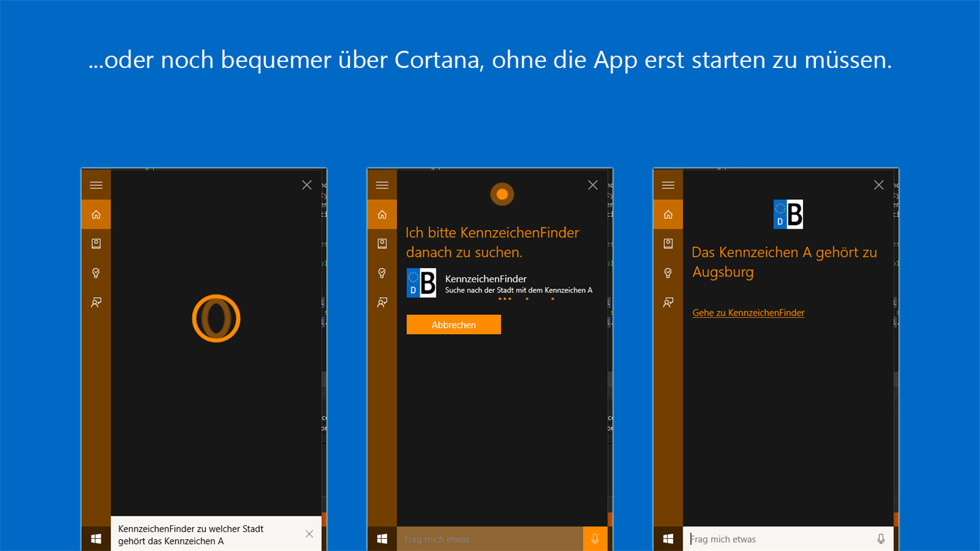Close the left Cortana panel
Image resolution: width=980 pixels, height=551 pixels.
point(307,185)
